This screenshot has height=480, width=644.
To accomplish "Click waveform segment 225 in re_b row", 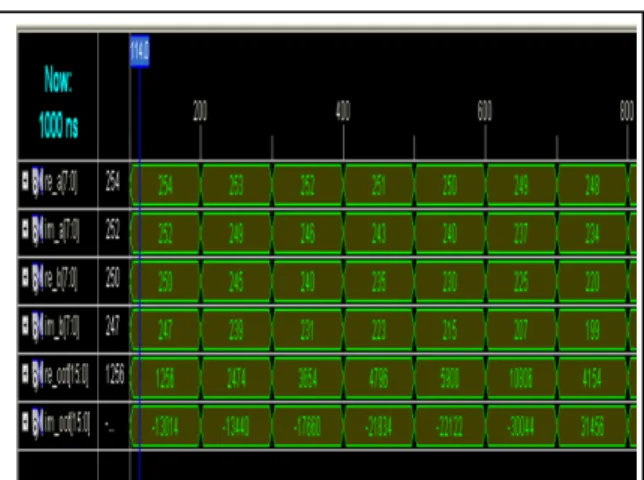I will [x=521, y=282].
